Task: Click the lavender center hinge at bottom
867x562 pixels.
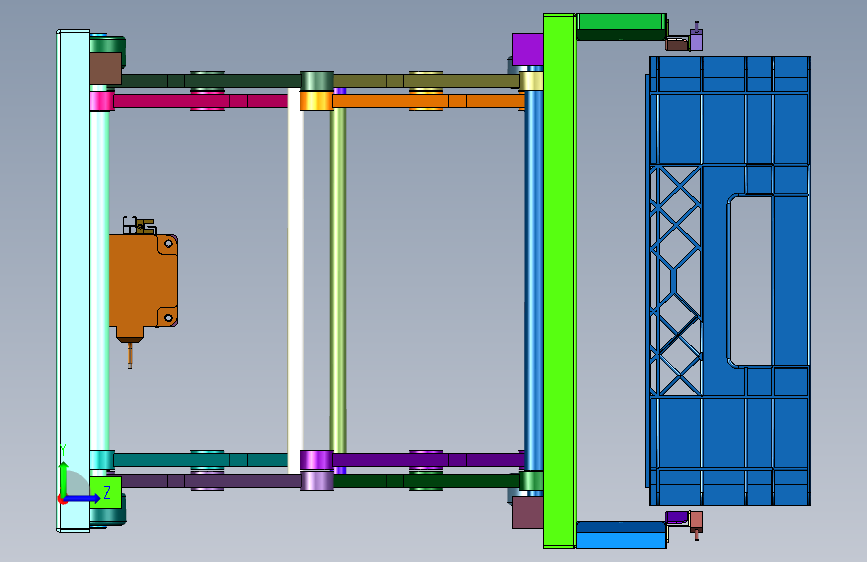Action: (317, 481)
